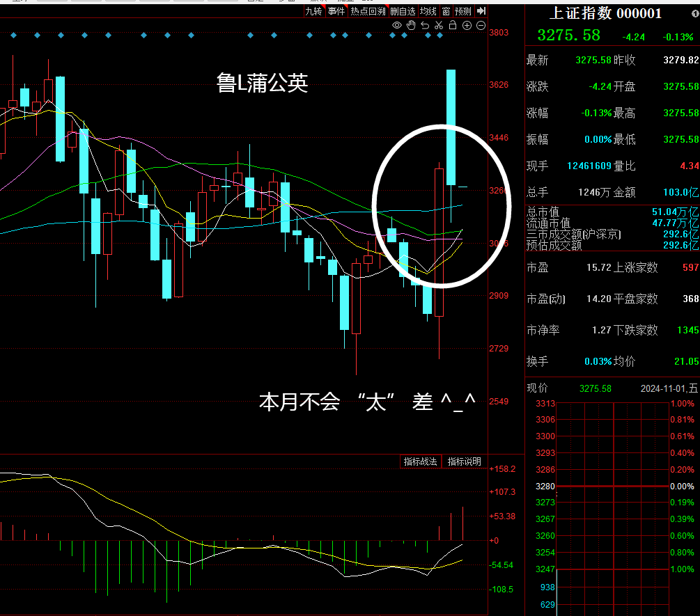700x616 pixels.
Task: Click the -0.13% percentage beside headline price
Action: point(678,37)
